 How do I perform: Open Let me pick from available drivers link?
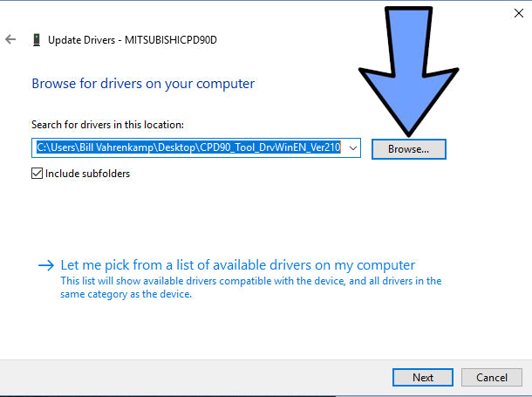point(237,265)
